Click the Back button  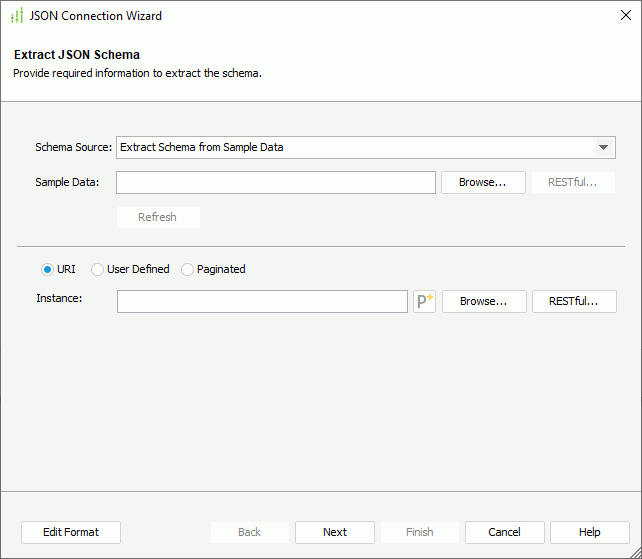pyautogui.click(x=249, y=532)
